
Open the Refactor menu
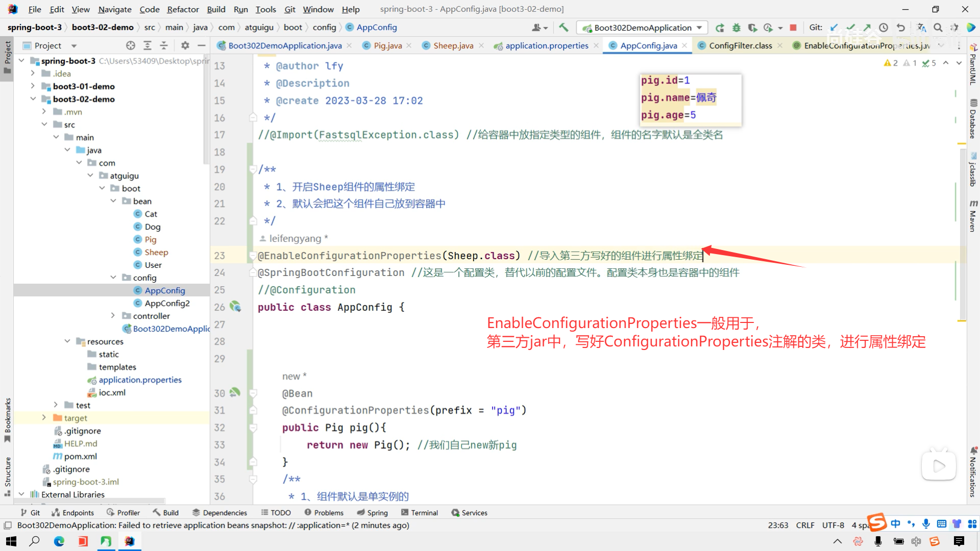[183, 9]
